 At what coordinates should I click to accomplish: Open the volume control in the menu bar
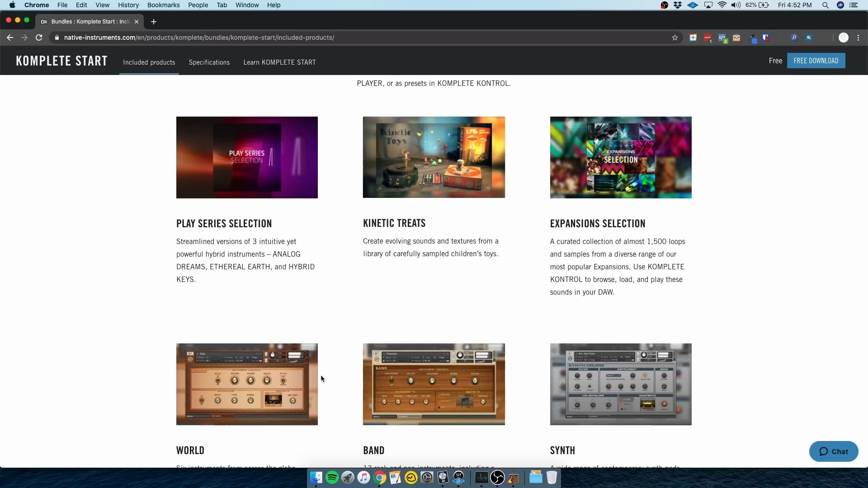[x=736, y=5]
